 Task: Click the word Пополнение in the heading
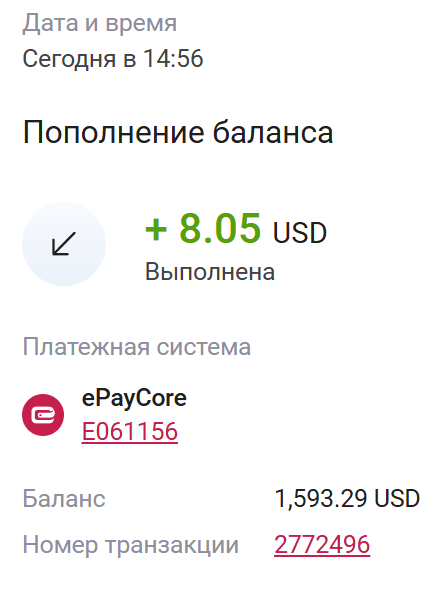coord(113,132)
